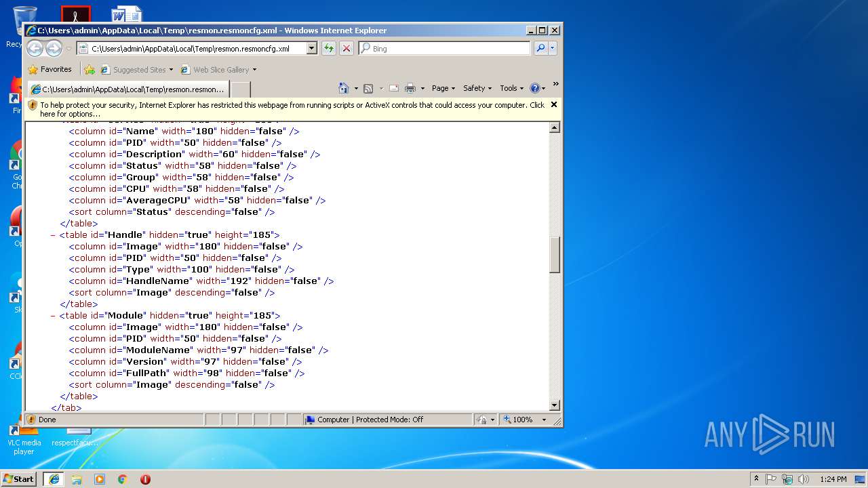Click the Print icon
This screenshot has height=488, width=868.
tap(410, 88)
